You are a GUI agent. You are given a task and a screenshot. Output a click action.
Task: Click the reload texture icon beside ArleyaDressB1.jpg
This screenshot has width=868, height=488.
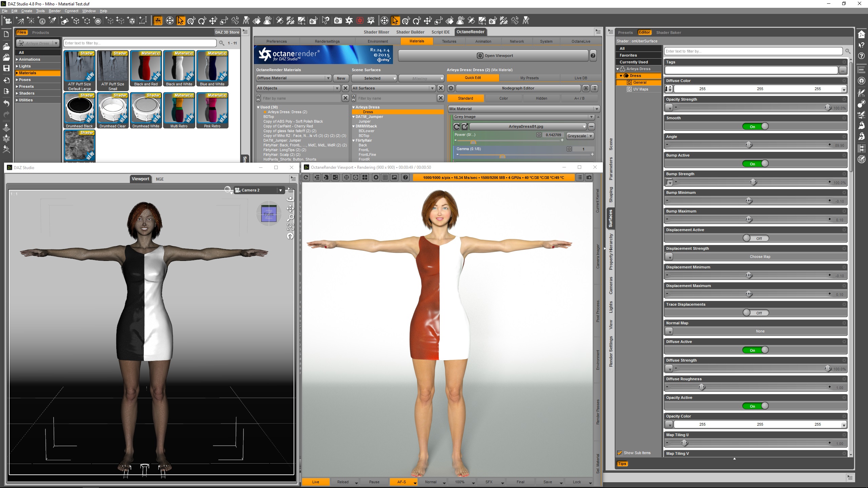click(457, 126)
